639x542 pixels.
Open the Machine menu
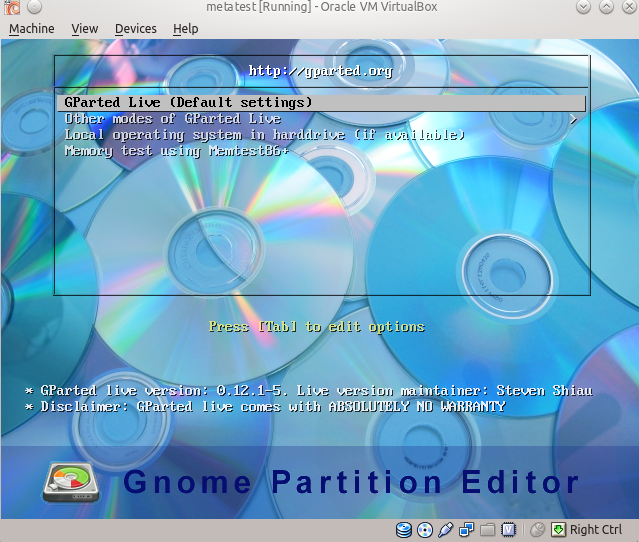(x=31, y=29)
